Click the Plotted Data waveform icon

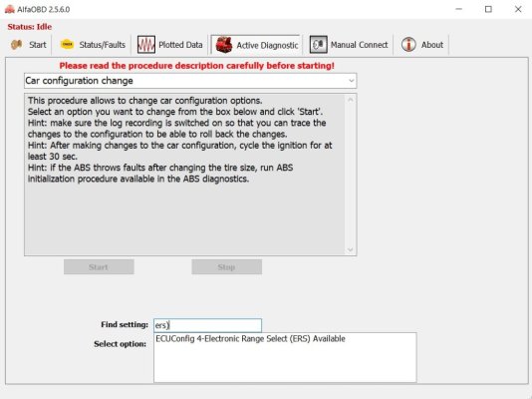click(x=146, y=45)
